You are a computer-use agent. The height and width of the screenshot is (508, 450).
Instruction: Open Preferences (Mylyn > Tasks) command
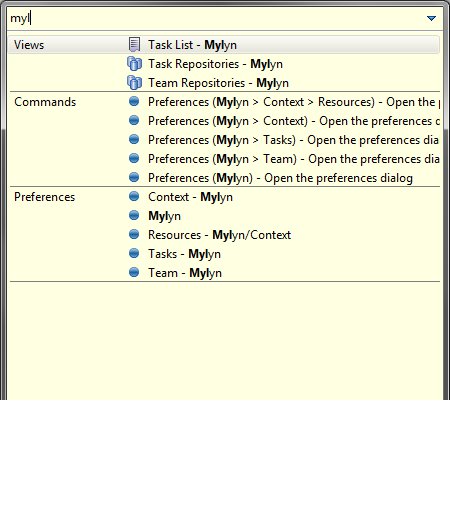tap(293, 140)
